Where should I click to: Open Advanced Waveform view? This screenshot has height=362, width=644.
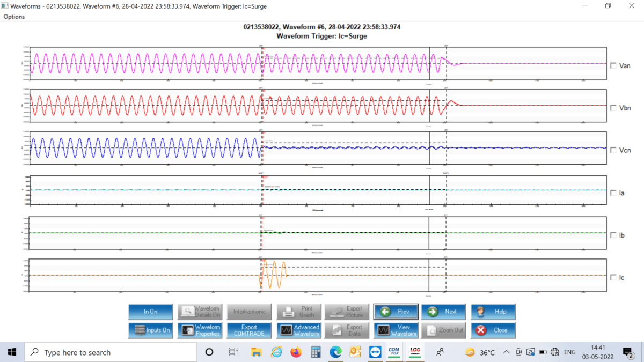click(x=299, y=330)
